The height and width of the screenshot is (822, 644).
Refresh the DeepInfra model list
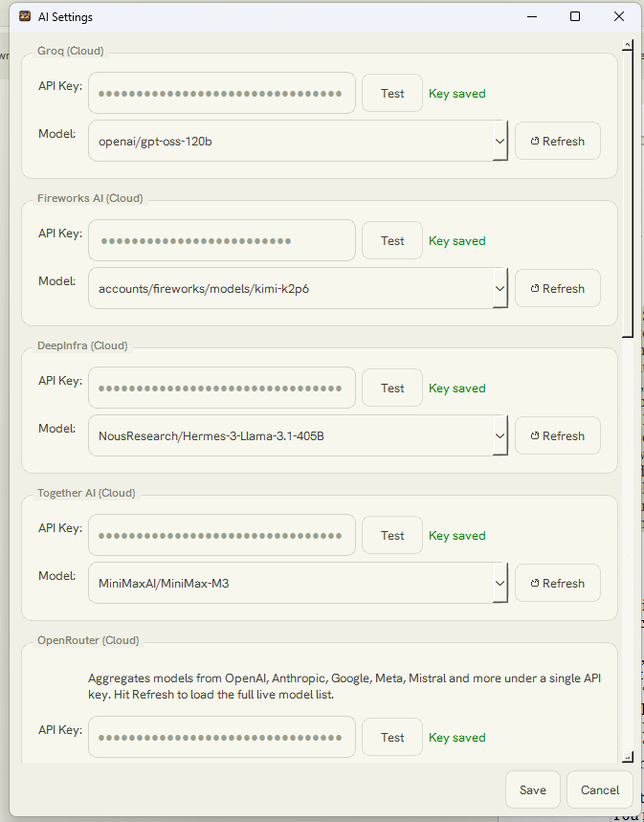558,435
